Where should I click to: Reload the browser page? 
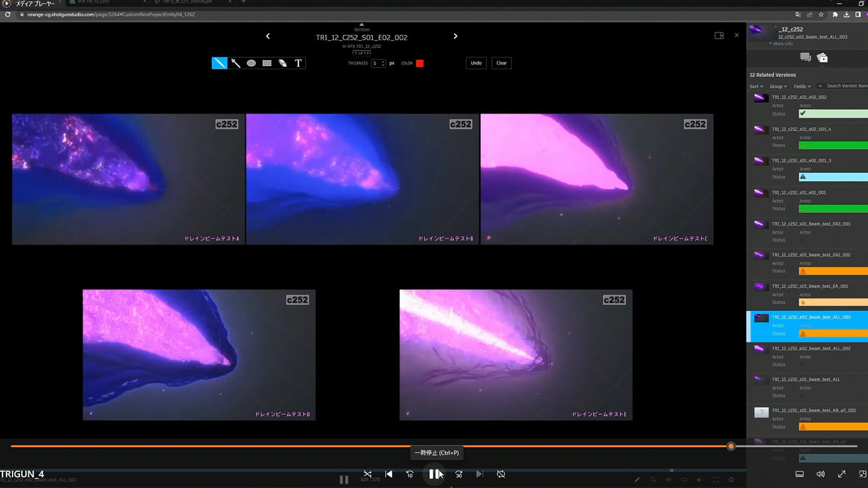pyautogui.click(x=8, y=14)
